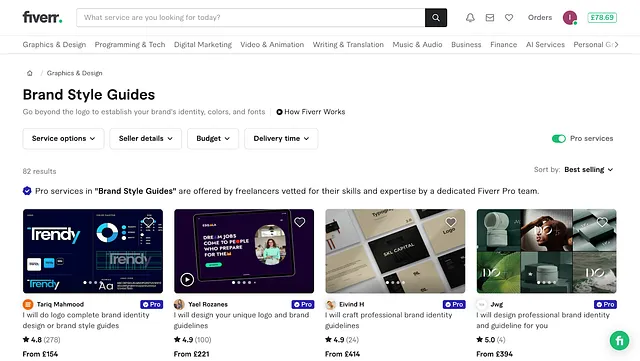The image size is (640, 361).
Task: Open the Orders link
Action: pos(540,18)
